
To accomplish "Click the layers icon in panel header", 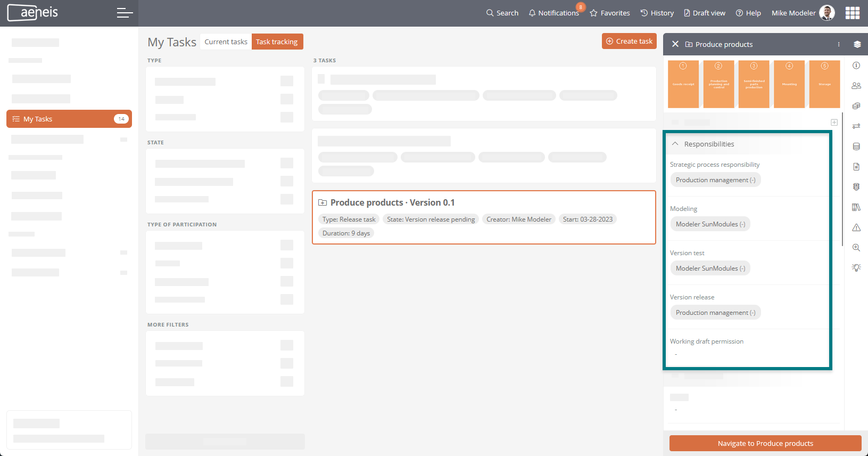I will click(857, 44).
